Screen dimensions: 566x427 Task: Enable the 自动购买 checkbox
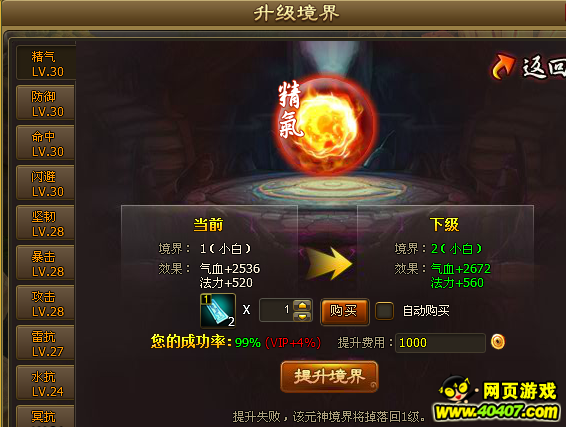384,311
